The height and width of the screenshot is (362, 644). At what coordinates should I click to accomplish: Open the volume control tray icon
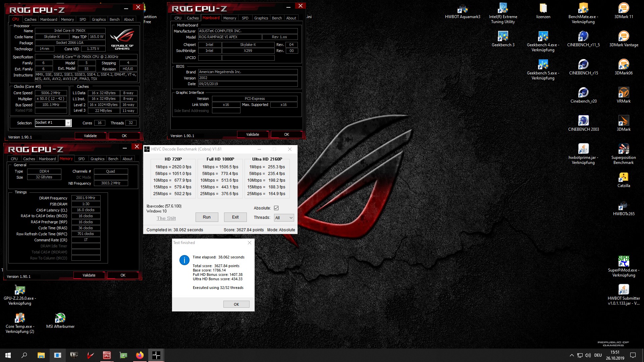588,355
